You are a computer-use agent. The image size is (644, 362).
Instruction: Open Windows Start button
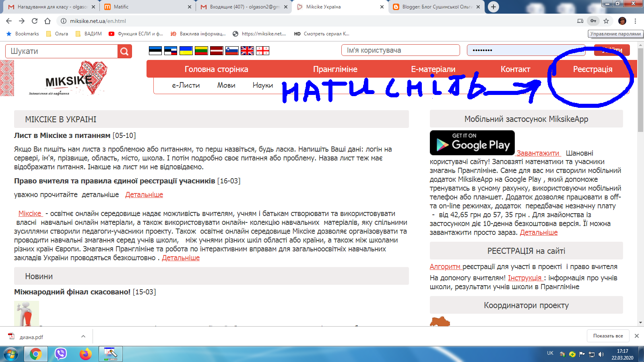(x=11, y=354)
